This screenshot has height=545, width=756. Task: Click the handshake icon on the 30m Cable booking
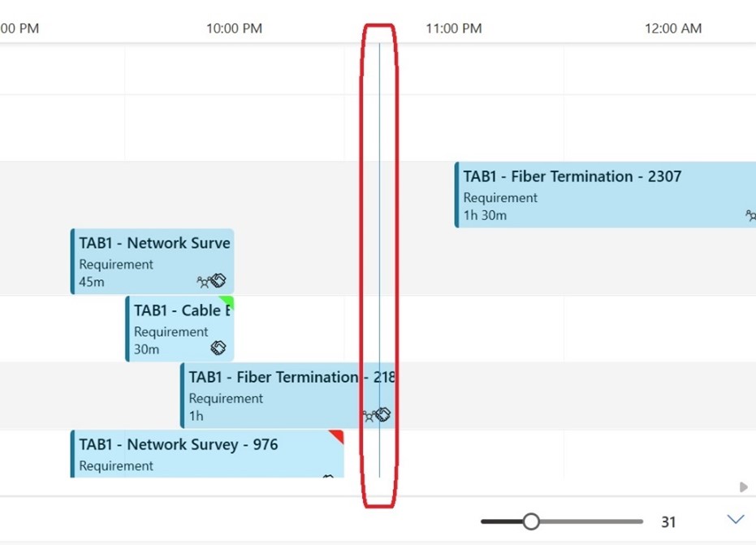218,348
